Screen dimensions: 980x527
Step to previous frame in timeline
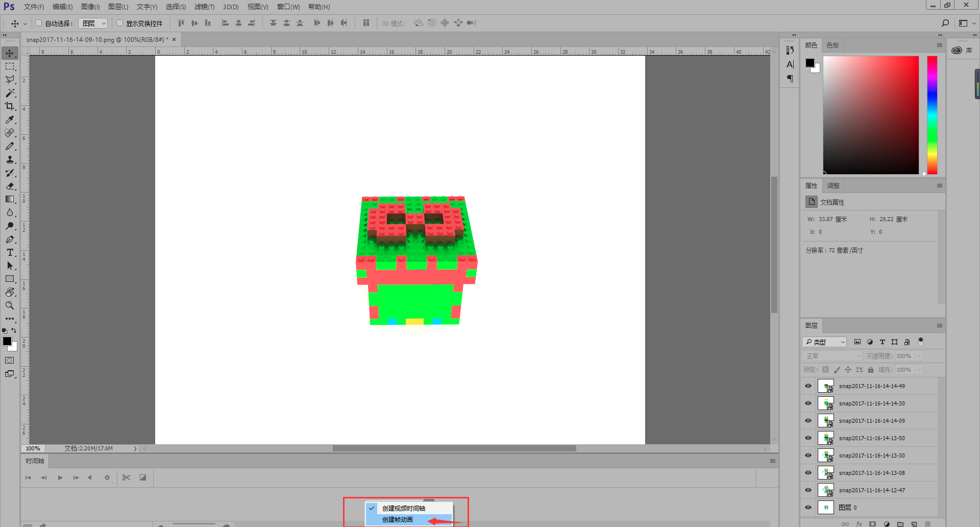tap(44, 478)
